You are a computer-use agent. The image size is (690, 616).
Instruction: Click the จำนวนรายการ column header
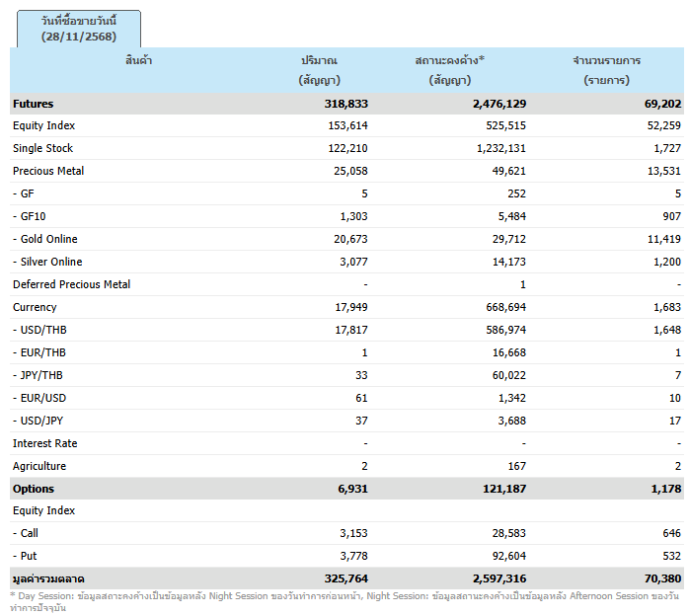coord(606,70)
